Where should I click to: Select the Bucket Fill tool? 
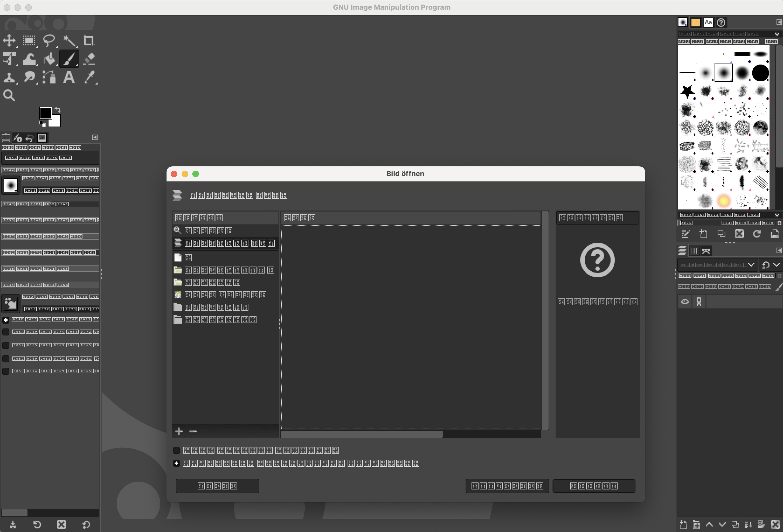pyautogui.click(x=49, y=59)
